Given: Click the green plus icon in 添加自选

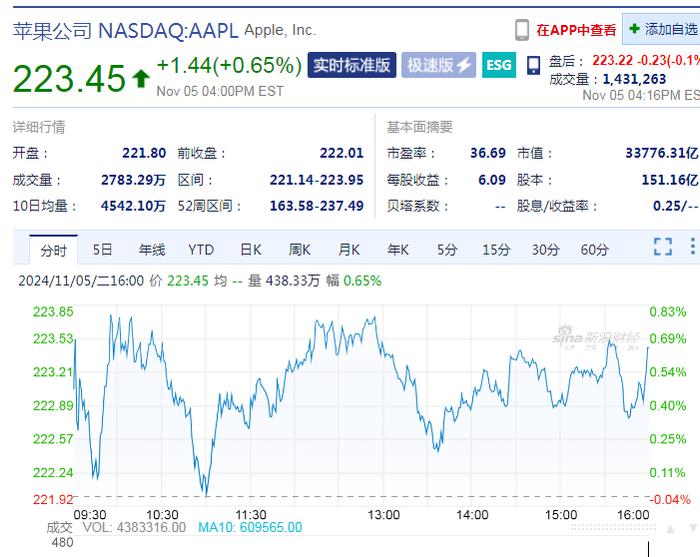Looking at the screenshot, I should tap(634, 29).
